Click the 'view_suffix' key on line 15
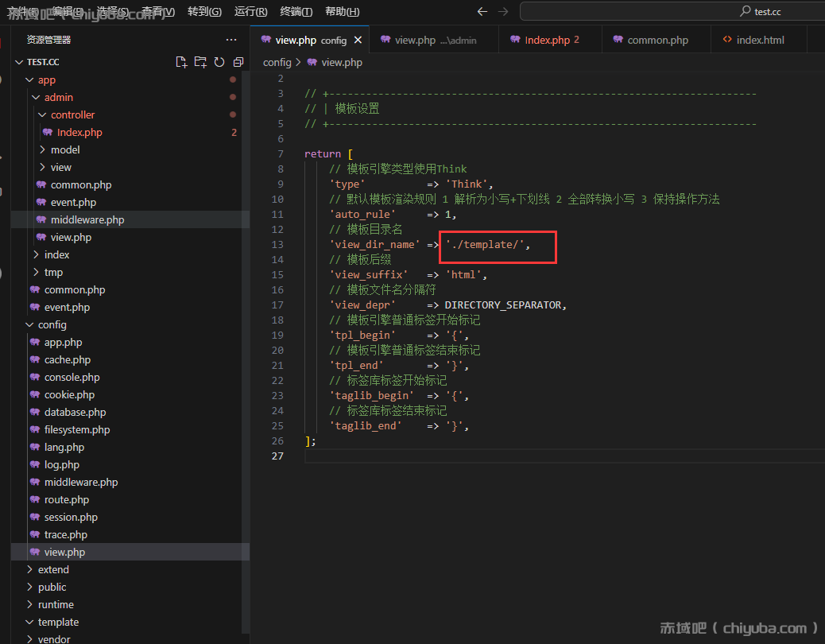 pos(368,274)
